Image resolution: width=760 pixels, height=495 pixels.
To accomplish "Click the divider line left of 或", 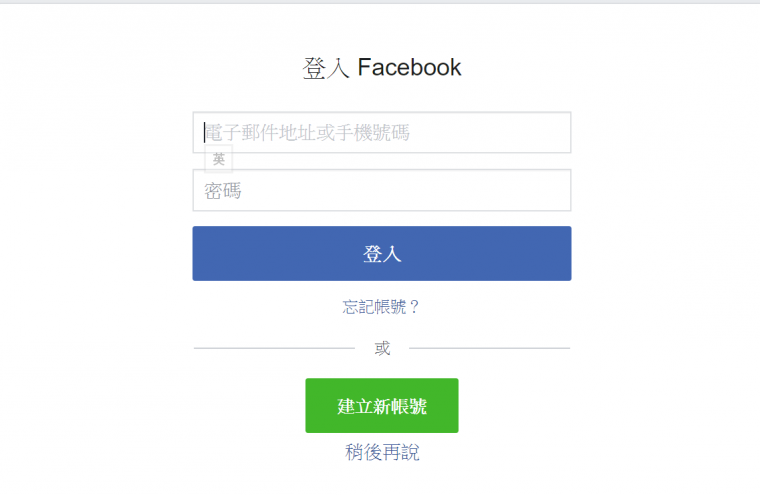I will pyautogui.click(x=274, y=348).
